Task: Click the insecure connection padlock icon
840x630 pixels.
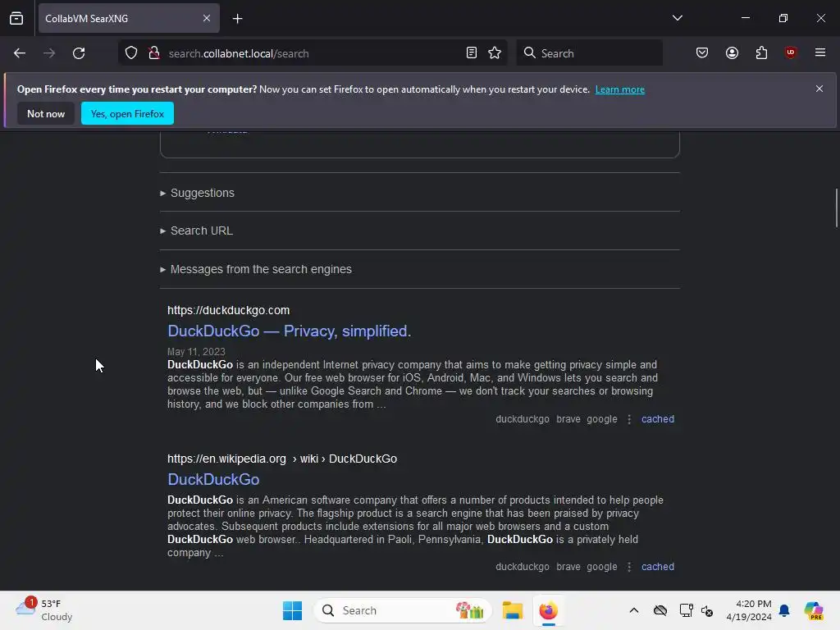Action: (153, 53)
